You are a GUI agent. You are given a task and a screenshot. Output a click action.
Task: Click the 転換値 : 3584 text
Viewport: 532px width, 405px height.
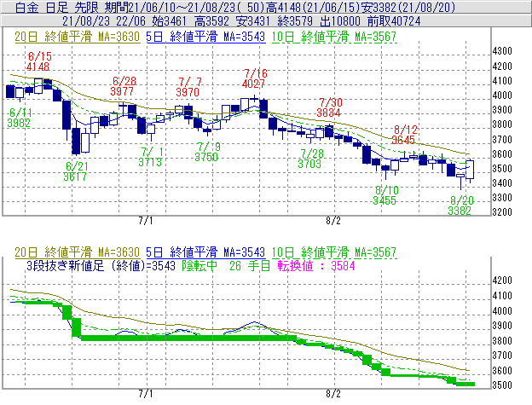tap(316, 265)
